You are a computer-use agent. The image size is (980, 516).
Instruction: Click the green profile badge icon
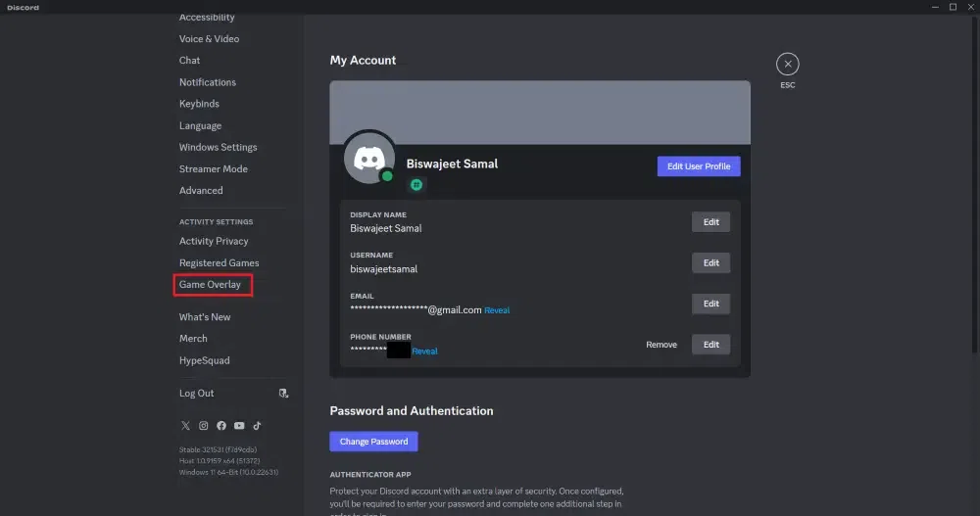416,184
